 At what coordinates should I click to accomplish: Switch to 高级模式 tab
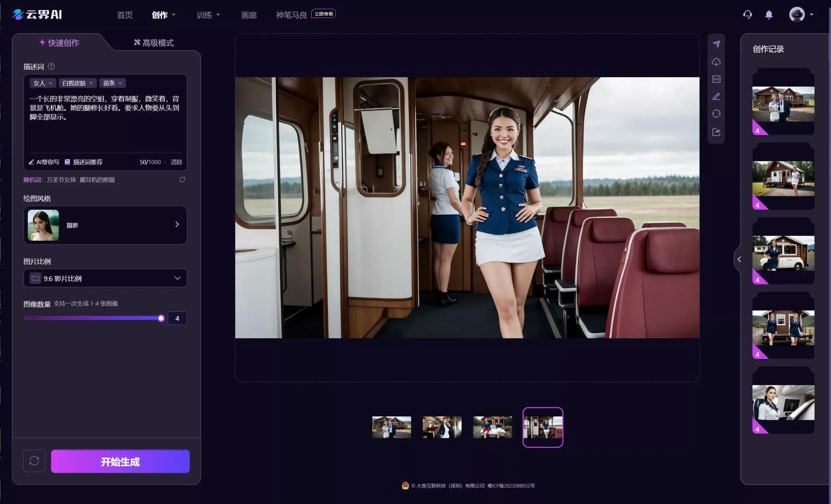pos(154,43)
